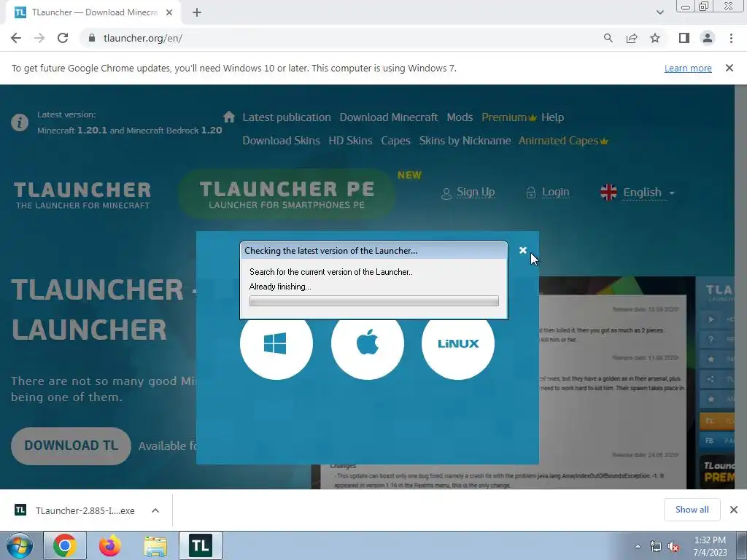Open Skins by Nickname link
This screenshot has height=560, width=747.
[465, 141]
